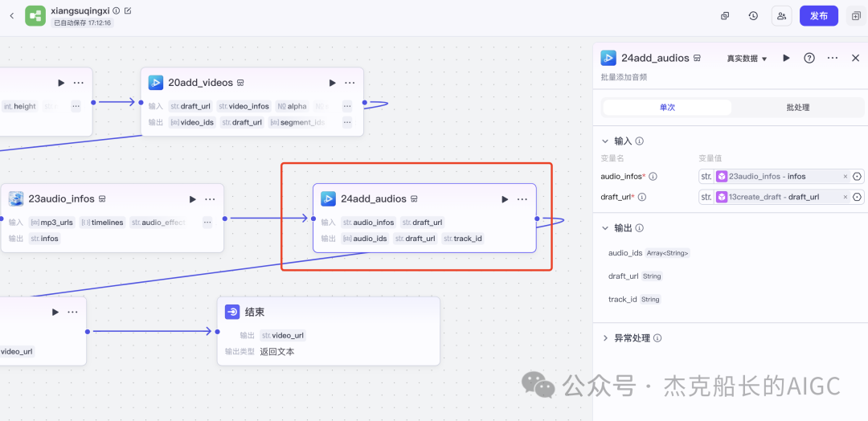Run 24add_audios from the side panel
Screen dimensions: 868x421
point(786,58)
